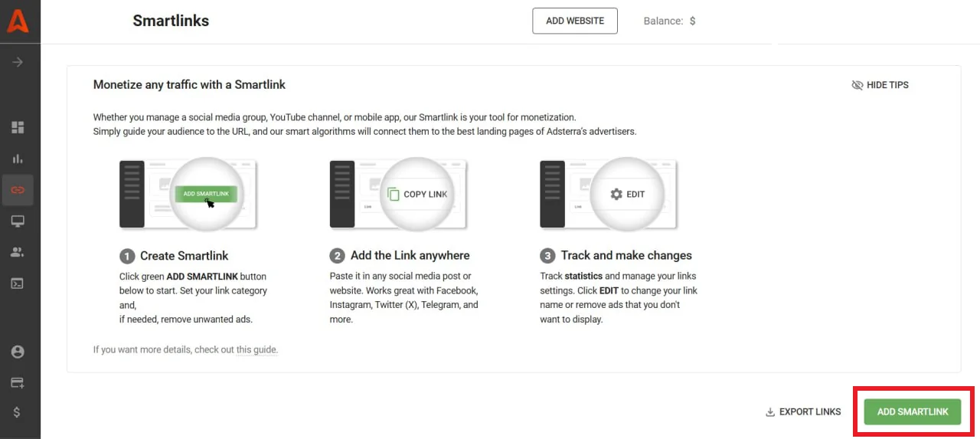Click the dollar sign icon in the sidebar
The height and width of the screenshot is (439, 980).
pyautogui.click(x=18, y=412)
